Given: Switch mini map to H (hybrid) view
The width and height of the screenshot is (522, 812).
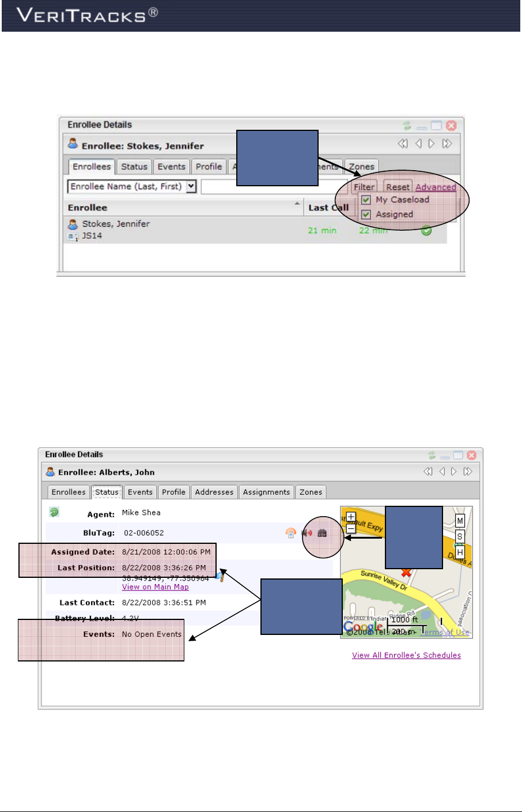Looking at the screenshot, I should click(460, 552).
